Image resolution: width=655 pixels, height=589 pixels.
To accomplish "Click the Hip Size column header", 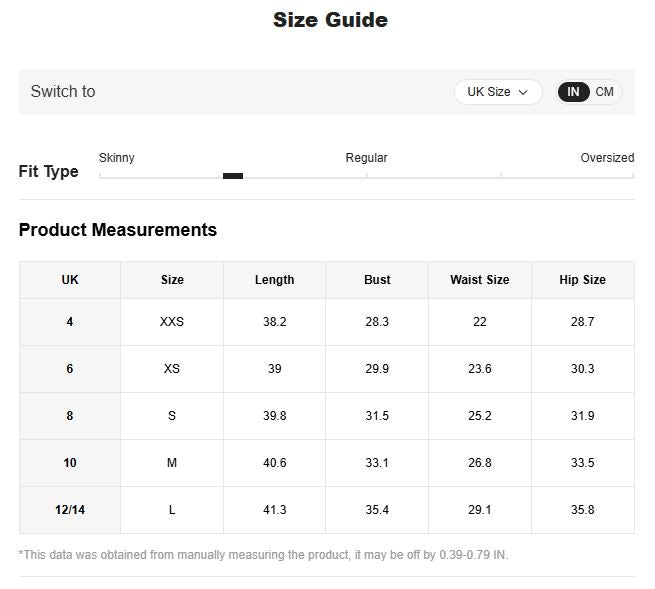I will (x=582, y=280).
